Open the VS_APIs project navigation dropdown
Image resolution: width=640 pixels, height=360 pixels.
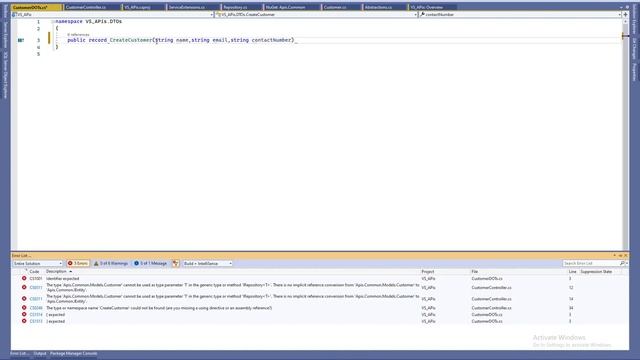coord(113,14)
